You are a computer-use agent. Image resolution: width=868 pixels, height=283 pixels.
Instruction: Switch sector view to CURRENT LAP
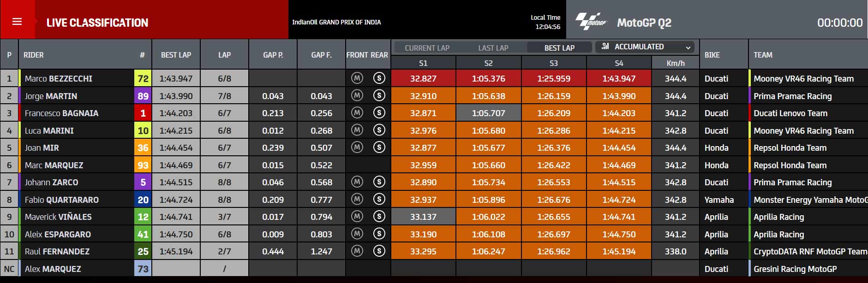click(x=427, y=47)
